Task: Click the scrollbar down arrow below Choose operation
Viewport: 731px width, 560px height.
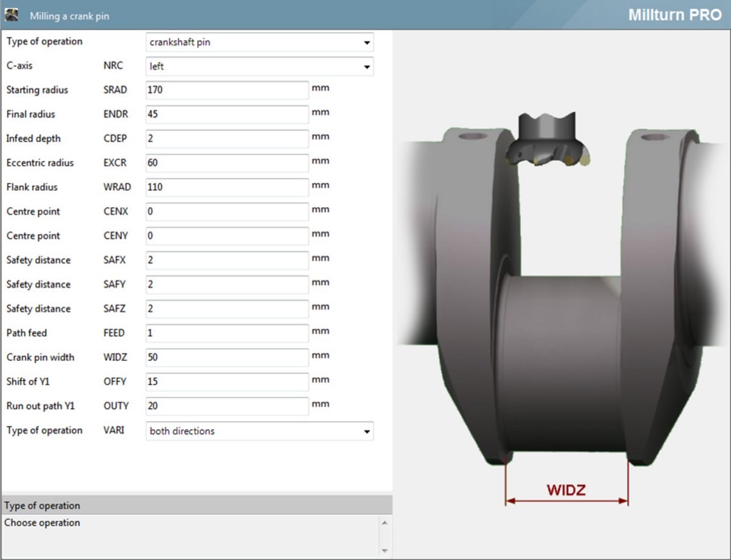Action: point(384,551)
